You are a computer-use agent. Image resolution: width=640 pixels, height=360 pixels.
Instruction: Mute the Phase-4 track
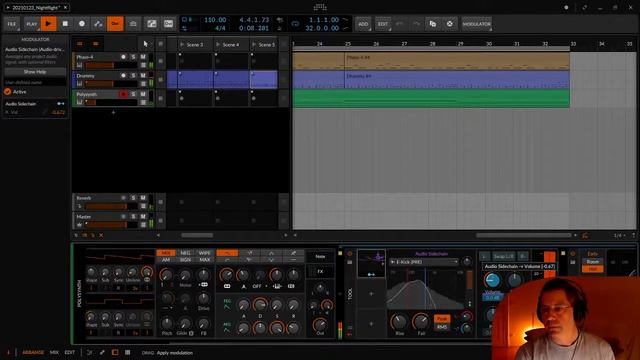pyautogui.click(x=143, y=57)
